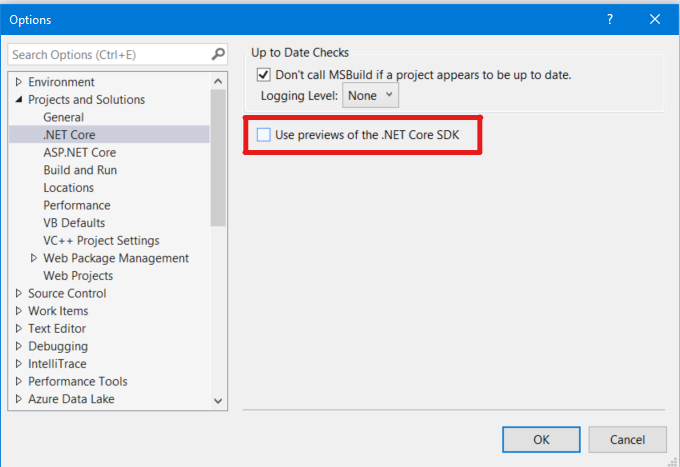The height and width of the screenshot is (467, 680).
Task: Open Build and Run settings
Action: tap(80, 170)
